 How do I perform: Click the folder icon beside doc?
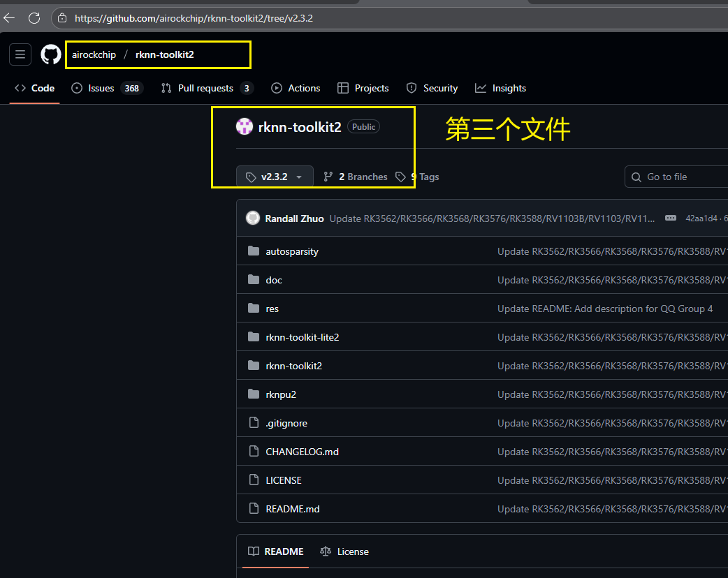pos(254,280)
